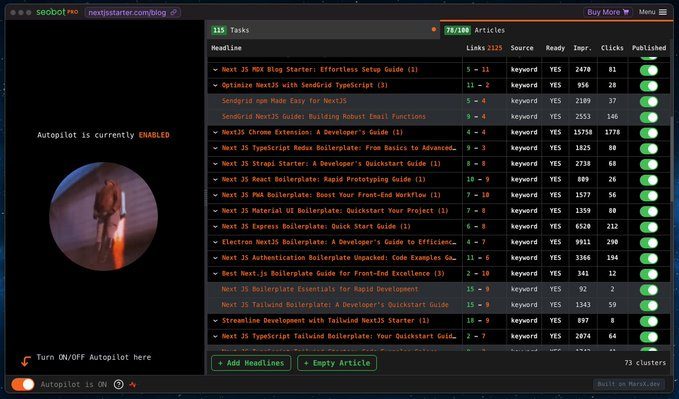This screenshot has width=679, height=399.
Task: Expand Next JS MDX Blog Starter cluster
Action: click(215, 70)
